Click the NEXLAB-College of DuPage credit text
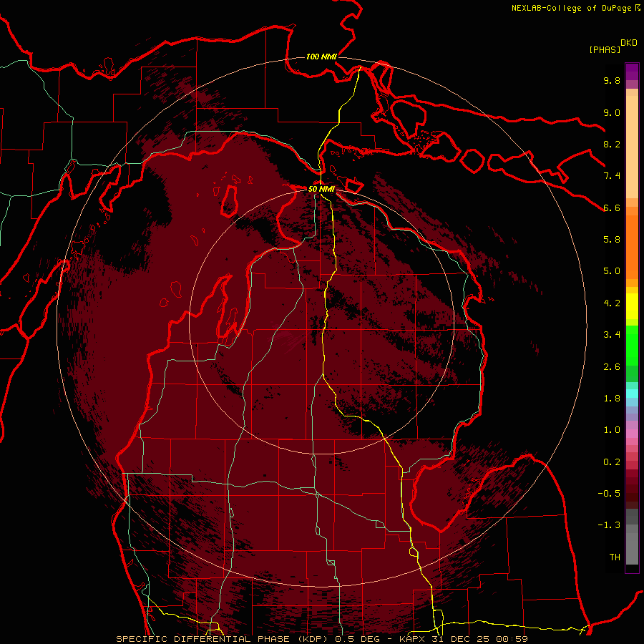This screenshot has width=644, height=644. (571, 8)
